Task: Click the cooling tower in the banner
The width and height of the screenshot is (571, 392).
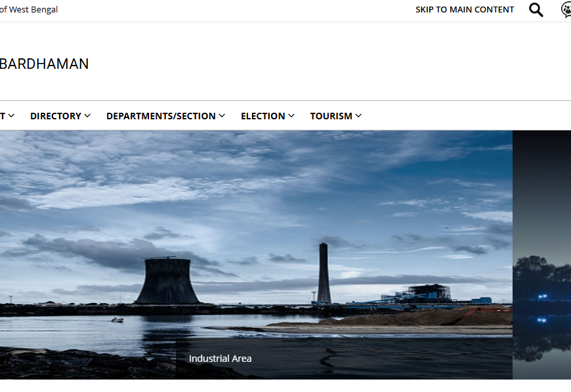Action: (167, 281)
